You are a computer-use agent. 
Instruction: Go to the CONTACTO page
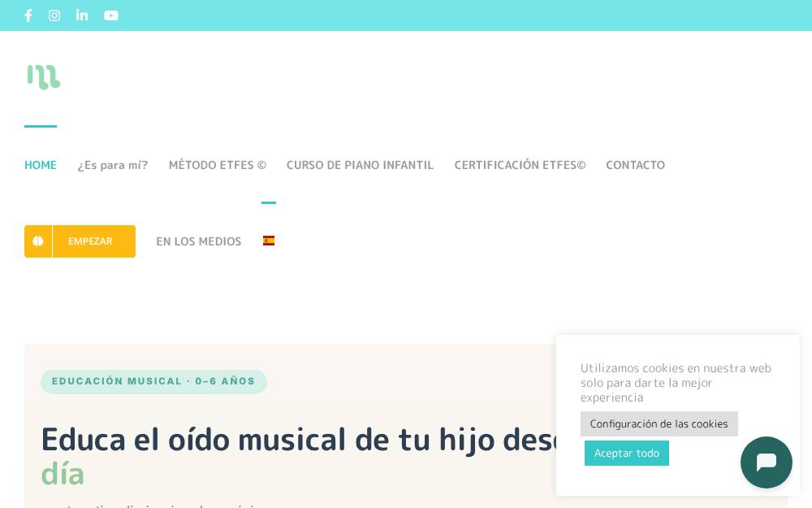(x=636, y=165)
